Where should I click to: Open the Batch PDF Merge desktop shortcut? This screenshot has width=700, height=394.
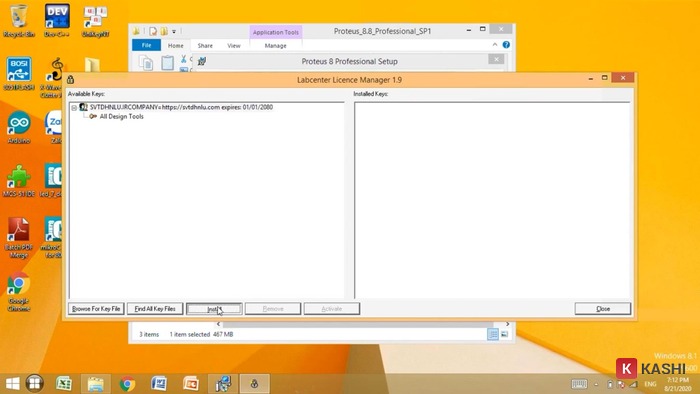point(19,238)
